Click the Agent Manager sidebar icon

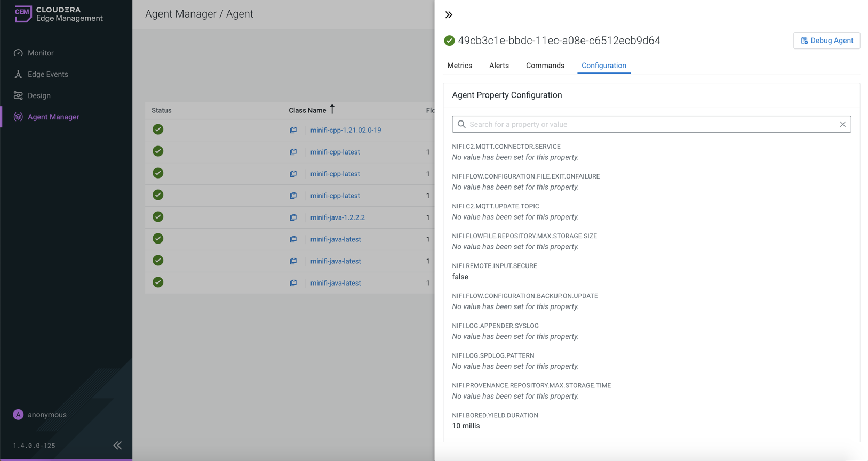[18, 117]
